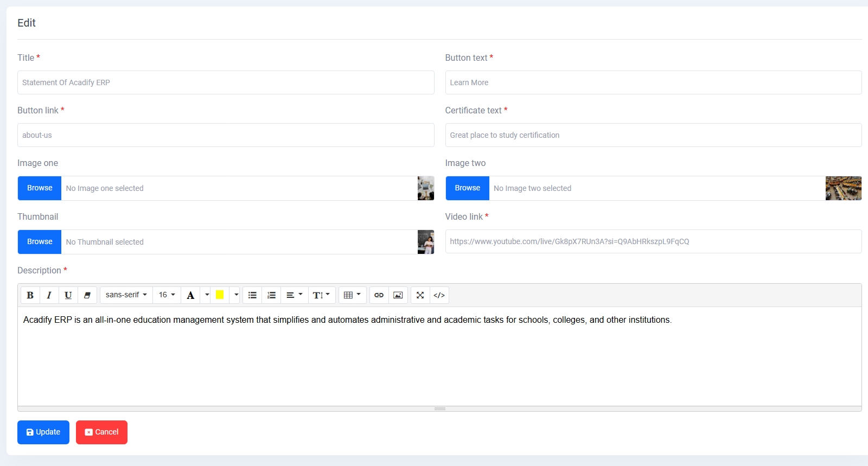Open the paragraph alignment dropdown
Screen dimensions: 868x466
(x=295, y=295)
